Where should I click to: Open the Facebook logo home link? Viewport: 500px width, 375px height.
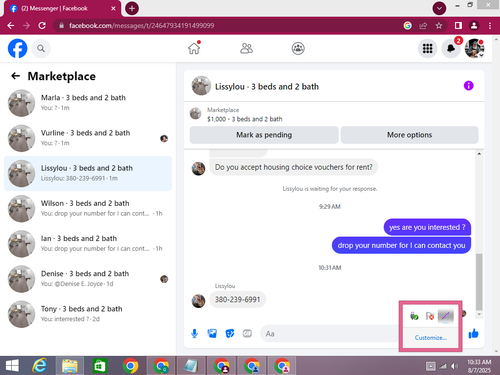17,48
